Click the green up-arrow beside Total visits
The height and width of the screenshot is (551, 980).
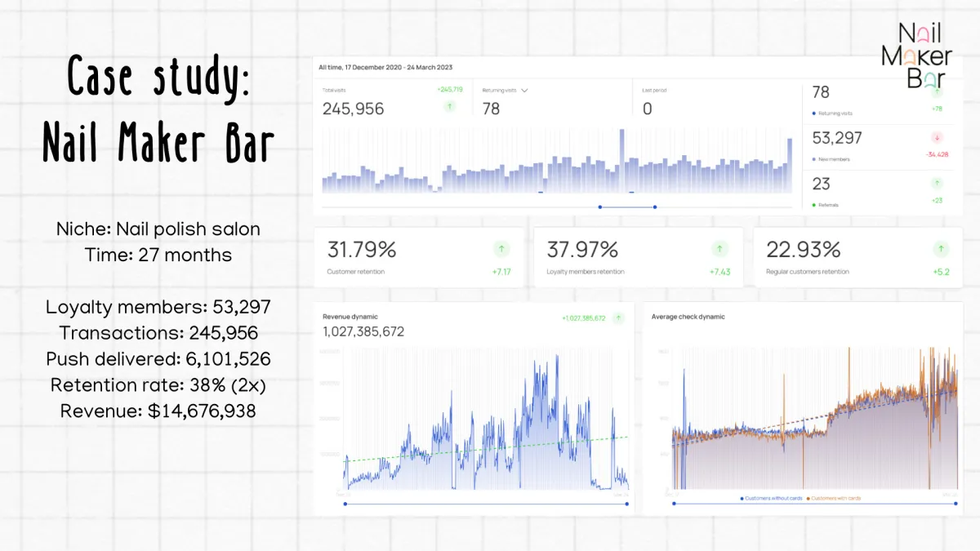click(449, 107)
